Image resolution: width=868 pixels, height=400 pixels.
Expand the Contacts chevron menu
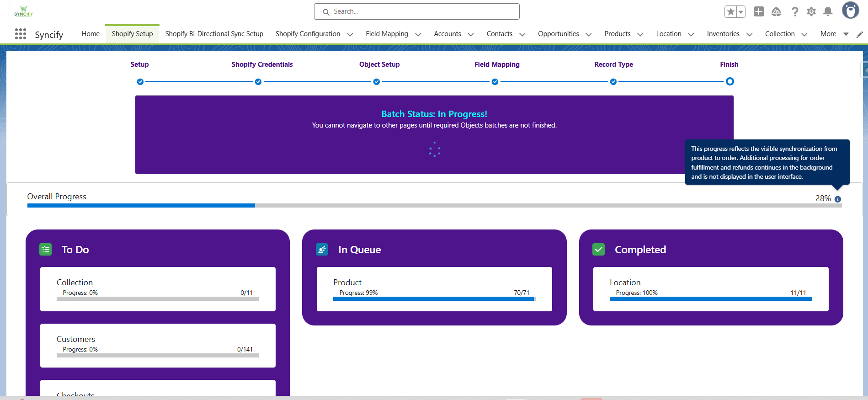pos(522,34)
